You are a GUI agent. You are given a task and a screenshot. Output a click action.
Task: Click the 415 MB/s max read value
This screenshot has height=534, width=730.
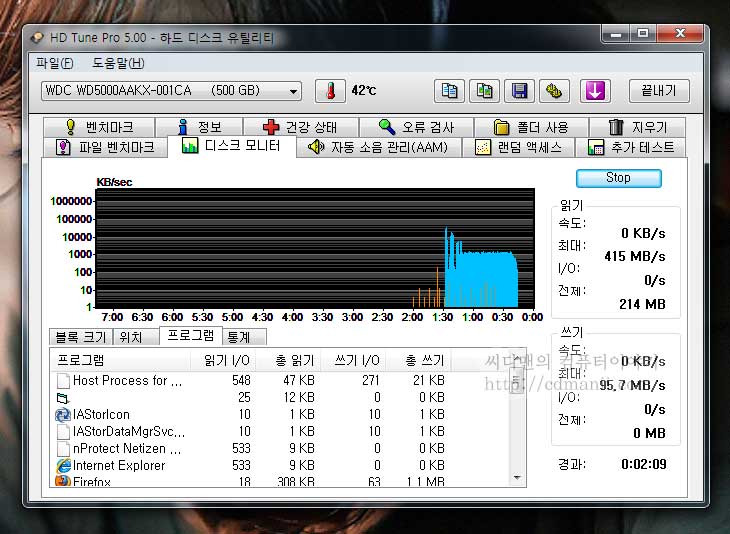click(635, 256)
